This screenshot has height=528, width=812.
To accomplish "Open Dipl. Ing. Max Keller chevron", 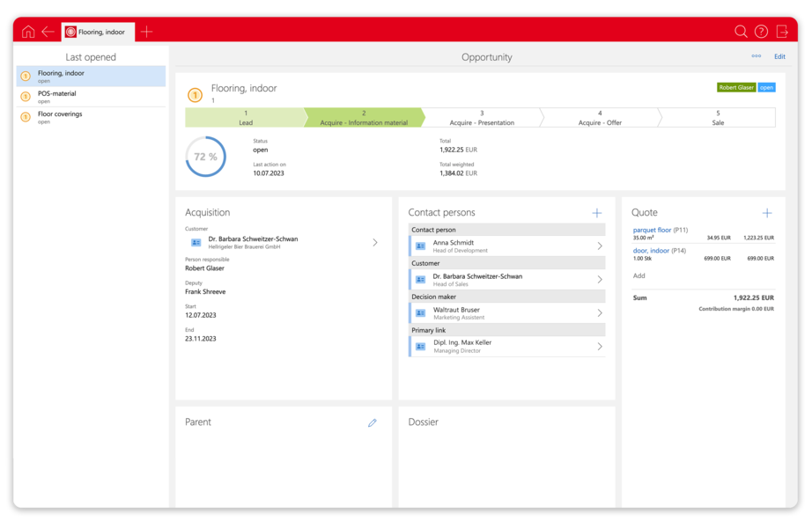I will pyautogui.click(x=599, y=347).
